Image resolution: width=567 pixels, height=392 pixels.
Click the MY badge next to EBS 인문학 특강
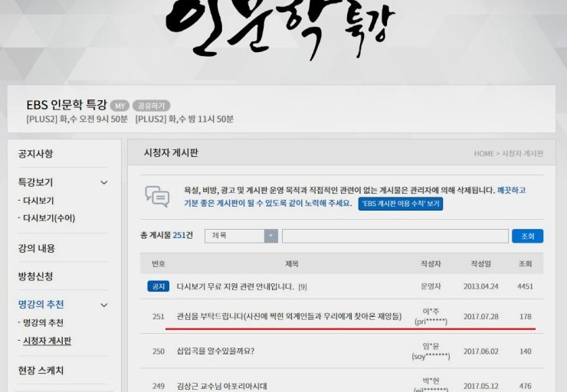(x=120, y=106)
